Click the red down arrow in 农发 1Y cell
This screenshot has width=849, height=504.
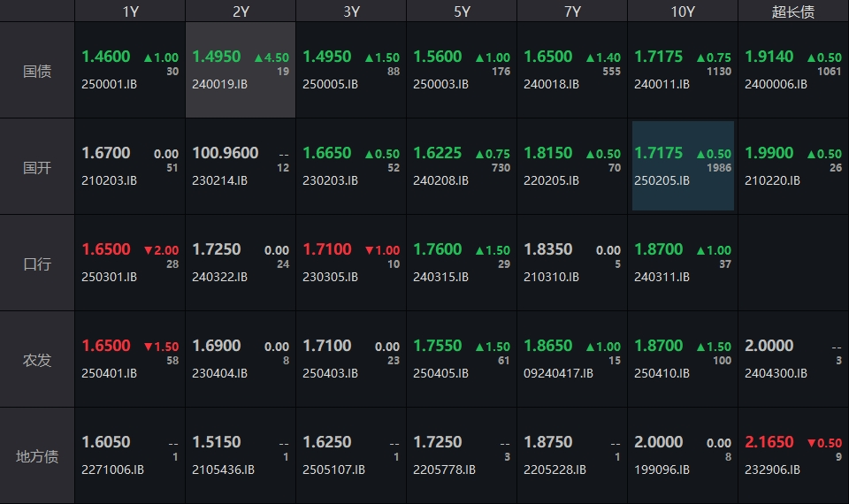tap(149, 347)
